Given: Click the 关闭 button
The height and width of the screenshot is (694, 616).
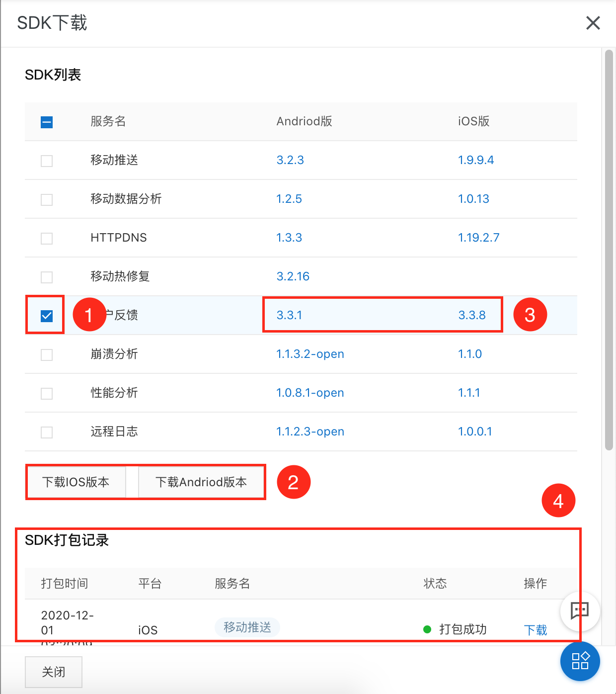Looking at the screenshot, I should point(54,672).
